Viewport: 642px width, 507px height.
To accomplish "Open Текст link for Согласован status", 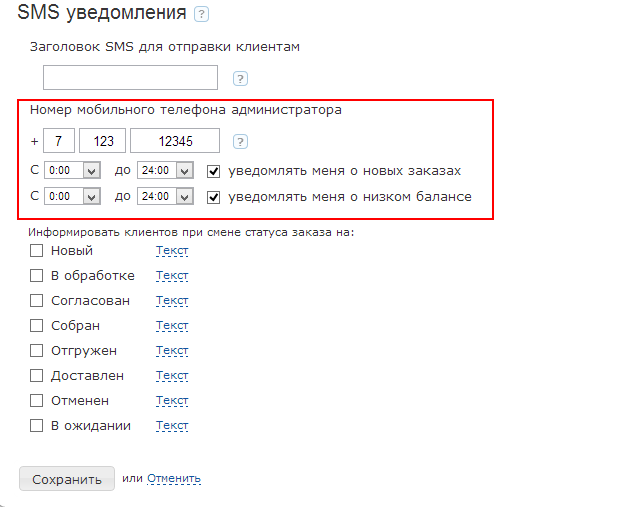I will 172,301.
